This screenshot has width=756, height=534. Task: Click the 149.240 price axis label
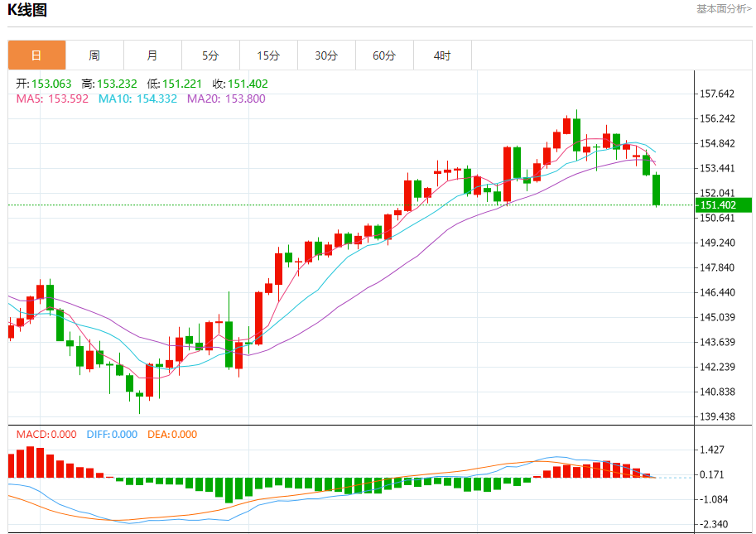click(x=717, y=243)
